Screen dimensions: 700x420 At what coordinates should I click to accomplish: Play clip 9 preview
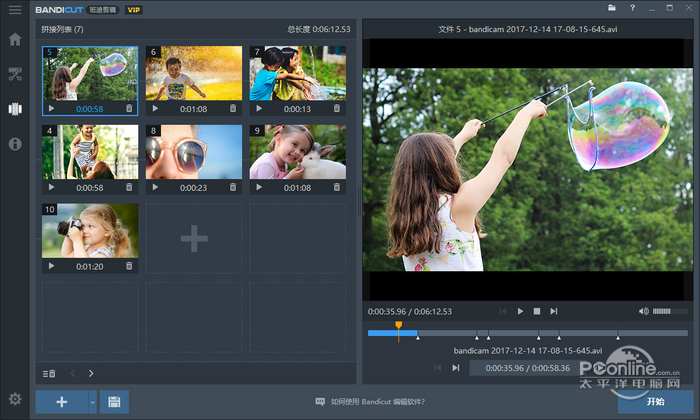259,187
